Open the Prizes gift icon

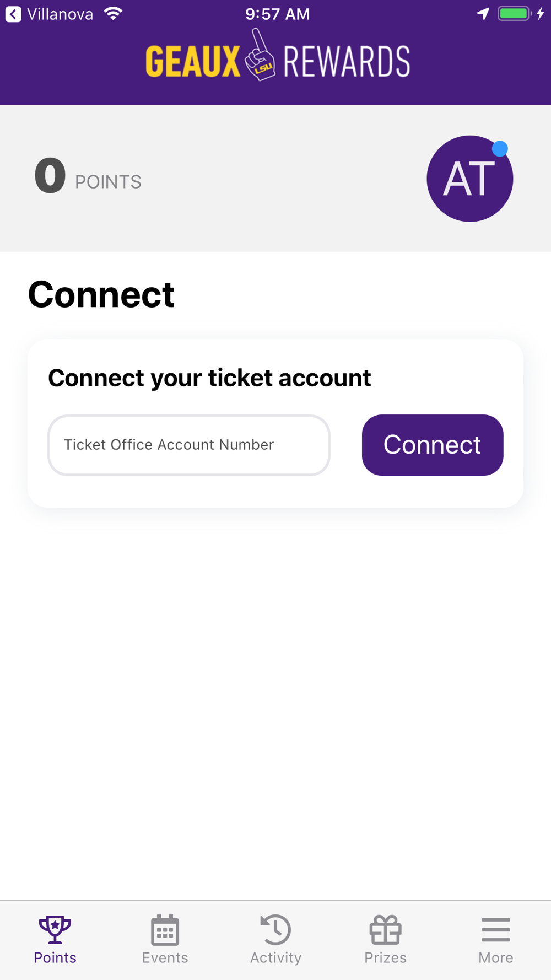coord(386,929)
